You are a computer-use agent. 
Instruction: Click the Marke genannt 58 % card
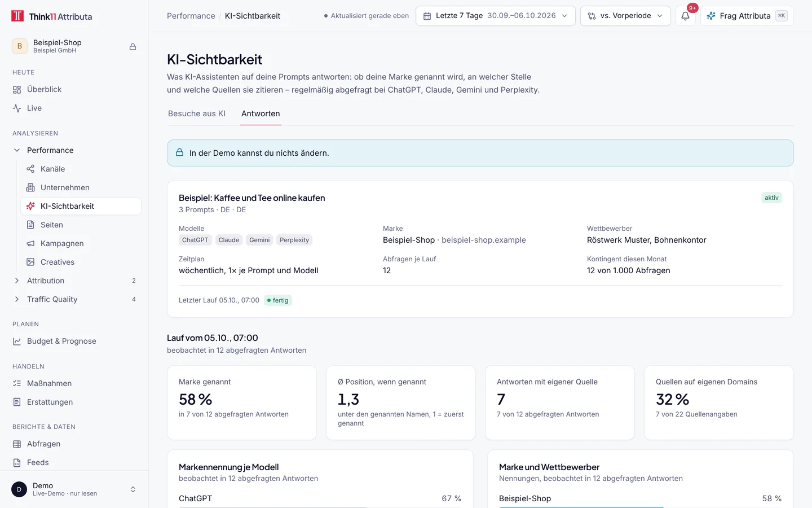tap(242, 403)
